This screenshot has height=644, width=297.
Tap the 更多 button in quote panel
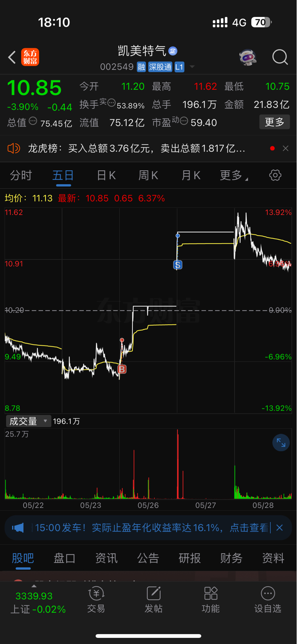coord(275,122)
